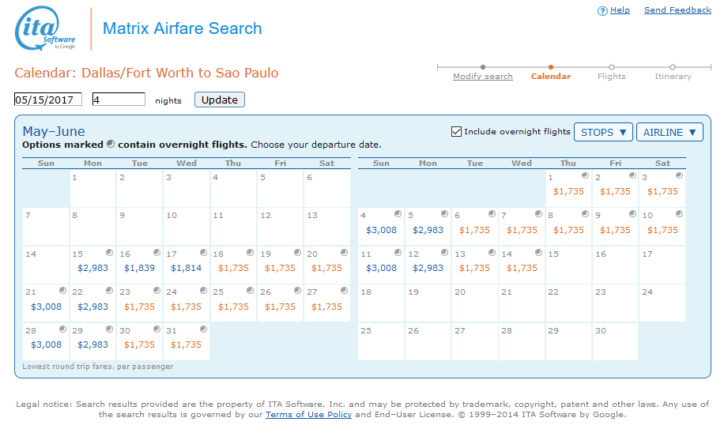
Task: Click the ITA Software logo
Action: tap(45, 28)
